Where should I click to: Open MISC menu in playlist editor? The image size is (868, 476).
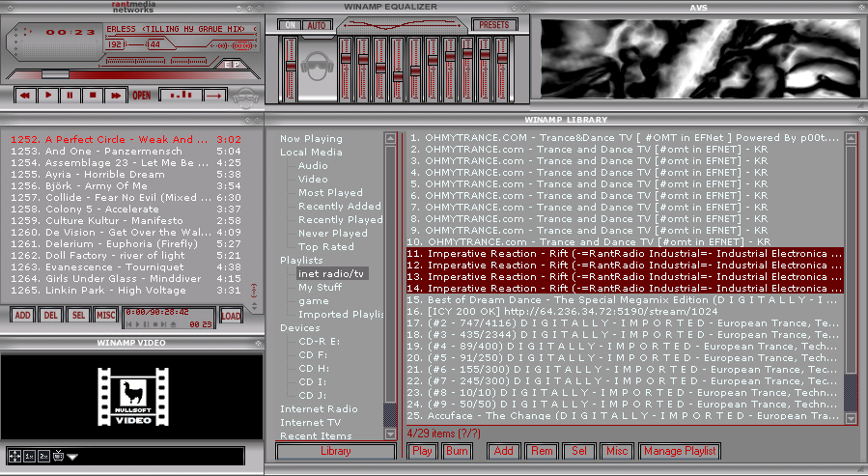coord(106,315)
